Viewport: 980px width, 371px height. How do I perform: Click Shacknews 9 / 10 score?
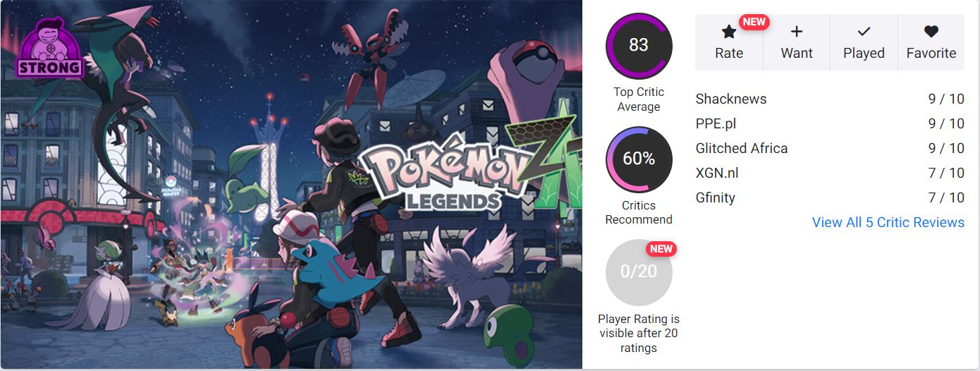tap(946, 99)
